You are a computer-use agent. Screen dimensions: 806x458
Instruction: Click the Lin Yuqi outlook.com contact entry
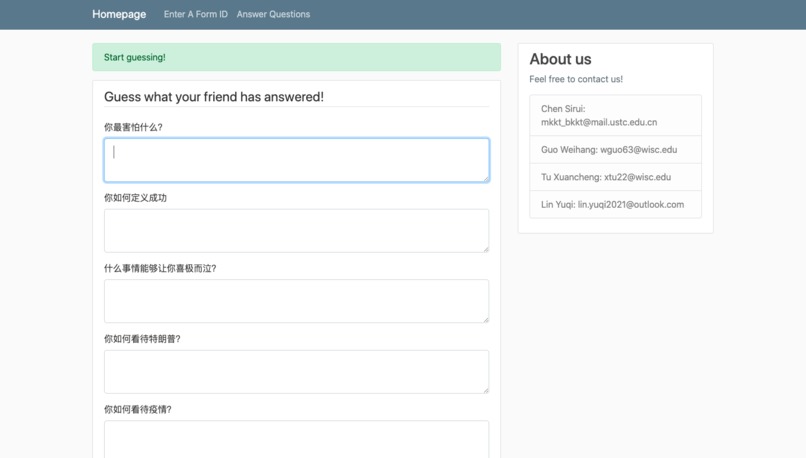pos(615,205)
